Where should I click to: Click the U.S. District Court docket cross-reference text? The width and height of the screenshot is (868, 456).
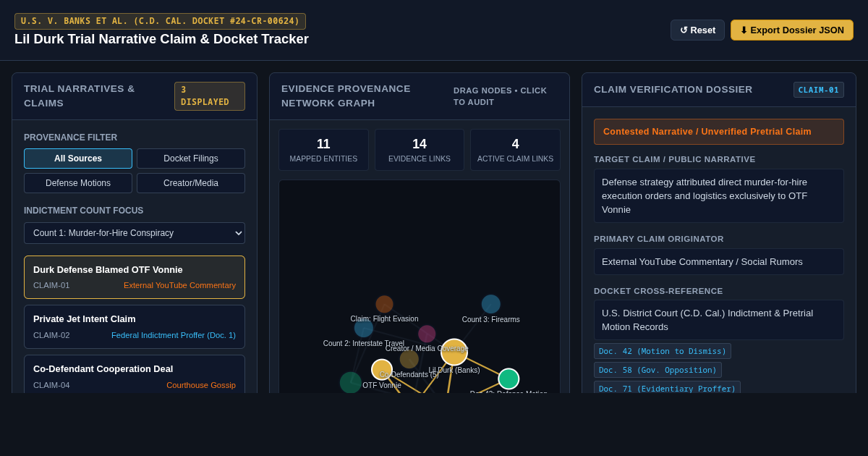click(719, 320)
